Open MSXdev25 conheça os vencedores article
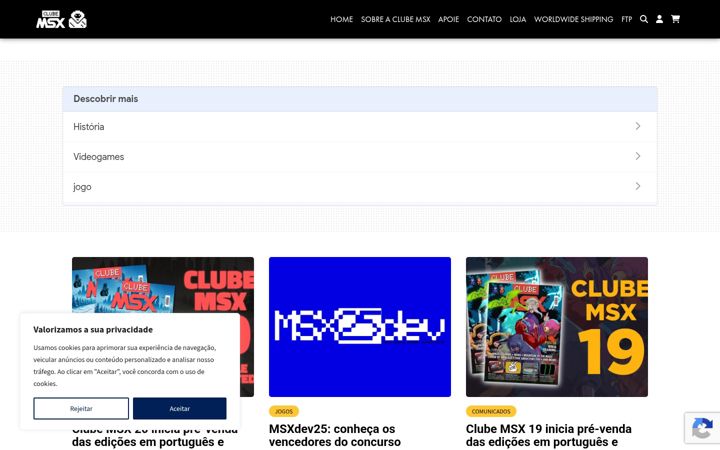Viewport: 720px width, 450px height. pos(335,435)
